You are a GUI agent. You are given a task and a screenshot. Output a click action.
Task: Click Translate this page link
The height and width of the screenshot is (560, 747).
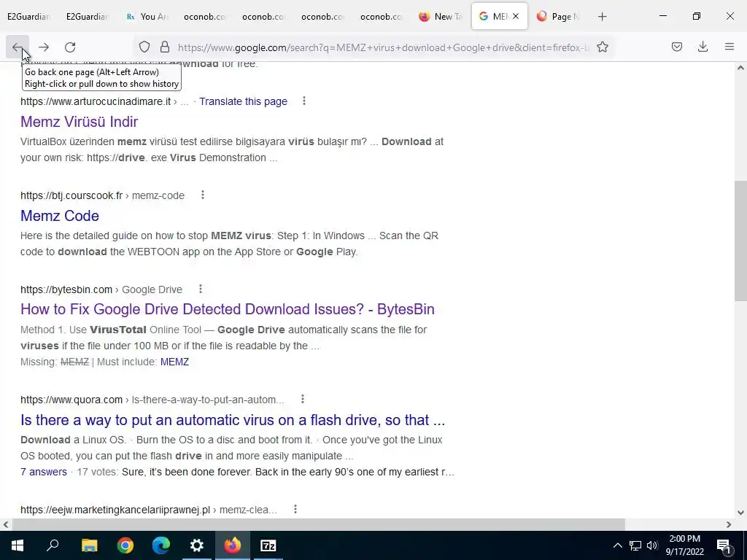click(x=243, y=101)
